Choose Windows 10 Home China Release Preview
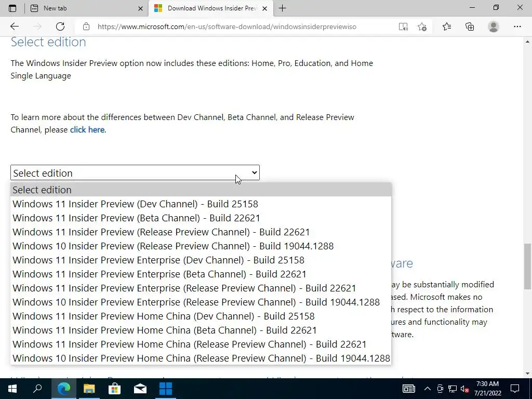 pos(201,358)
